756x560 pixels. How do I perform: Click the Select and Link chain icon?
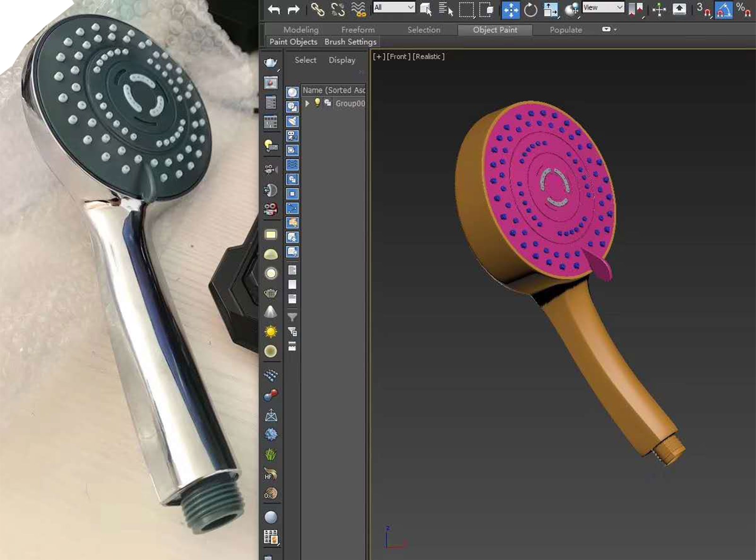tap(317, 9)
